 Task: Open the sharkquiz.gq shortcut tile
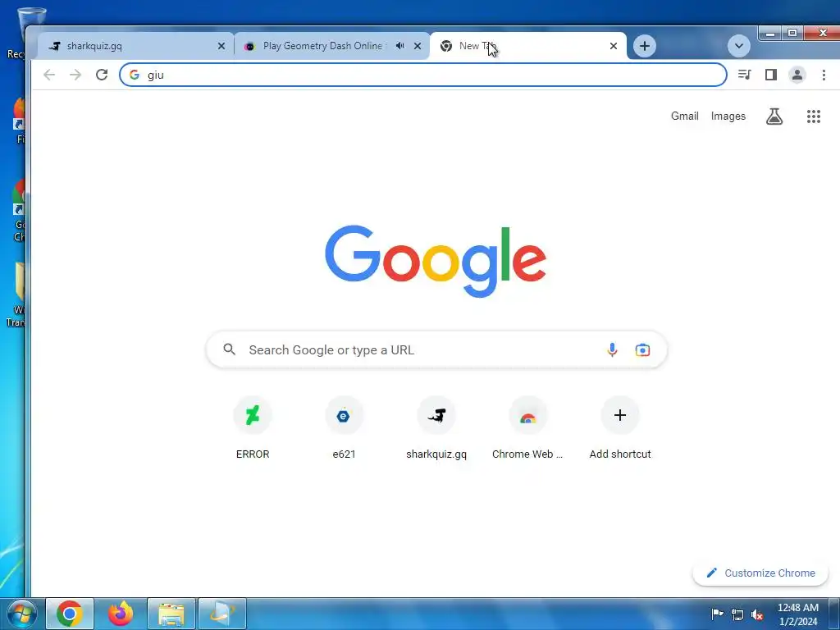436,428
